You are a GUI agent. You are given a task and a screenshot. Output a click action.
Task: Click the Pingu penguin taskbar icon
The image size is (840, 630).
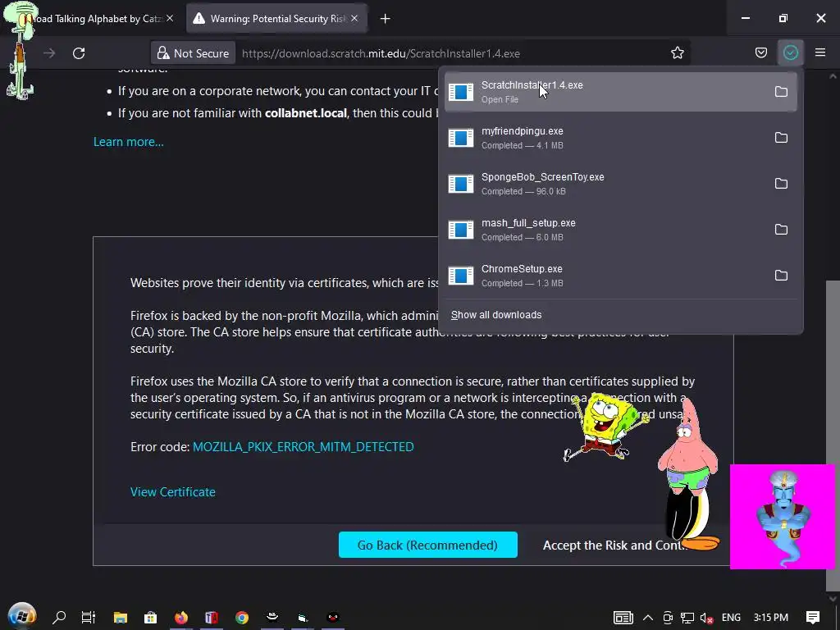click(333, 617)
